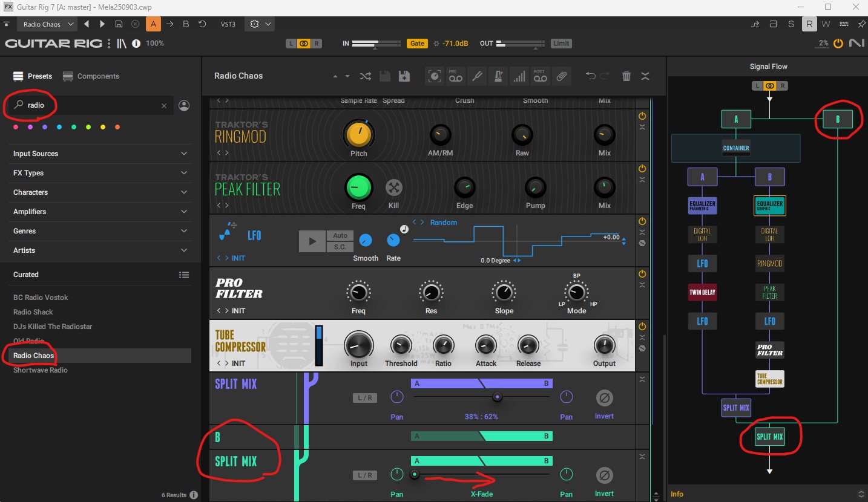Click upper Split Mix L/R button
This screenshot has width=868, height=502.
click(x=364, y=398)
